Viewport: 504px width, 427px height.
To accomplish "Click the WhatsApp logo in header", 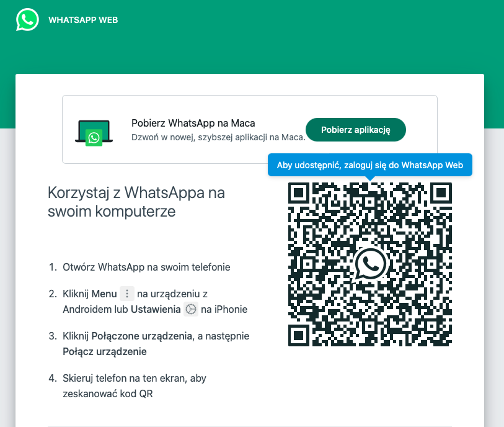I will (x=27, y=20).
